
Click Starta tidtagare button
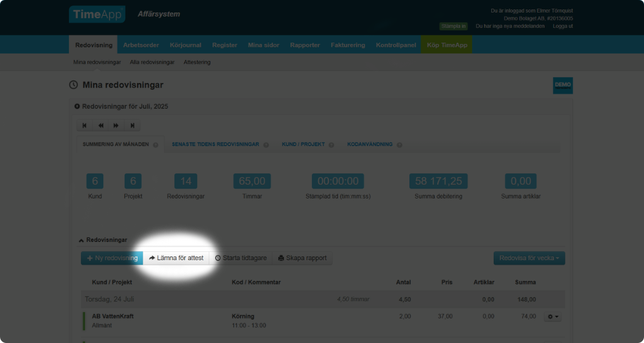coord(241,258)
